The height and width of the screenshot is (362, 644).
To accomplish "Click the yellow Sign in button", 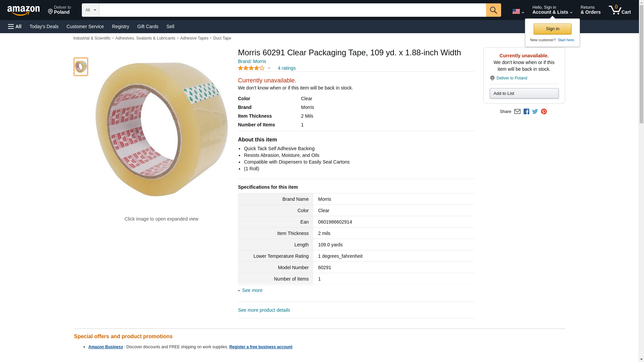I will 552,29.
